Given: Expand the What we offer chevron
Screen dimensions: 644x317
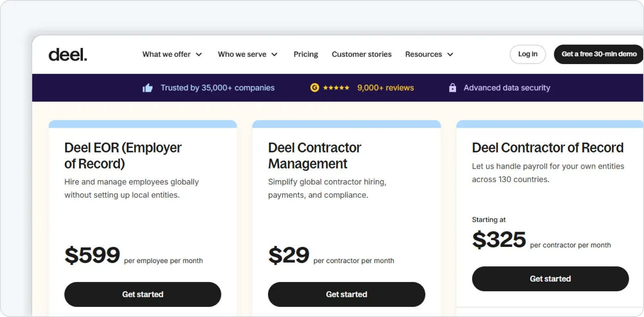Looking at the screenshot, I should 199,54.
